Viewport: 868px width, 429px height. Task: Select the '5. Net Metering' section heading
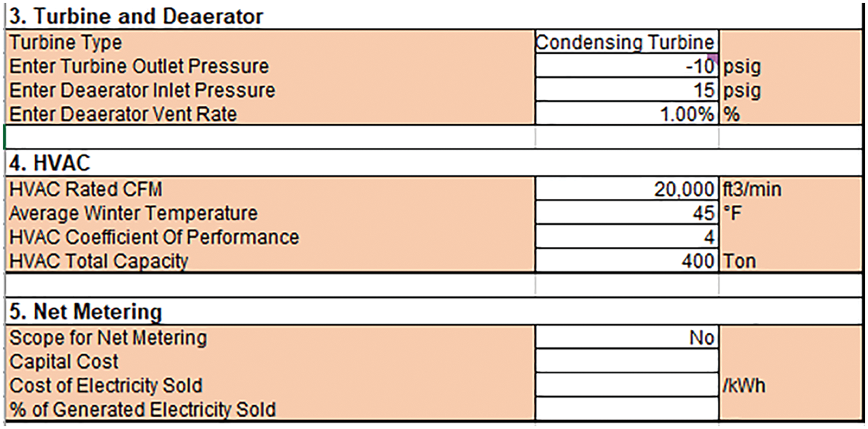[86, 311]
